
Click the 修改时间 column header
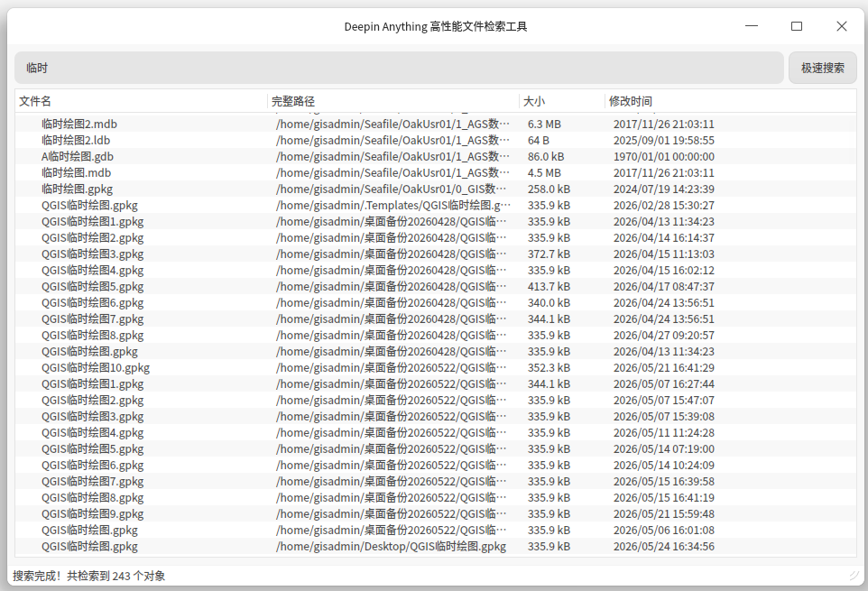point(631,101)
